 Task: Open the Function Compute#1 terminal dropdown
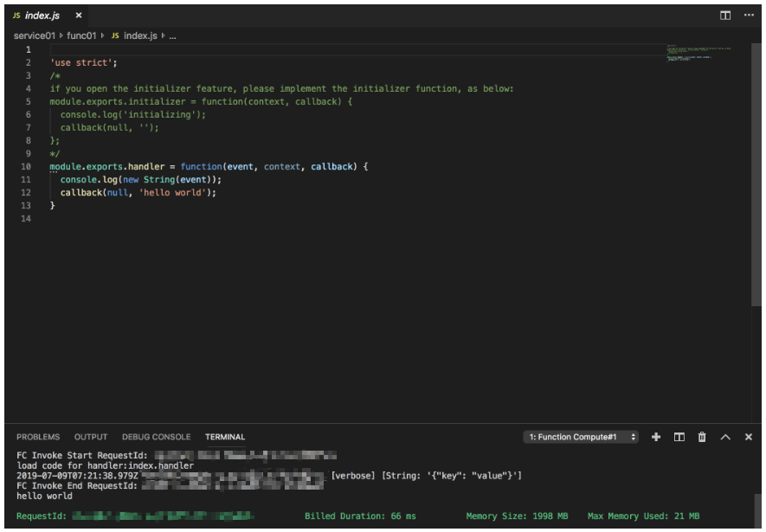[x=581, y=437]
